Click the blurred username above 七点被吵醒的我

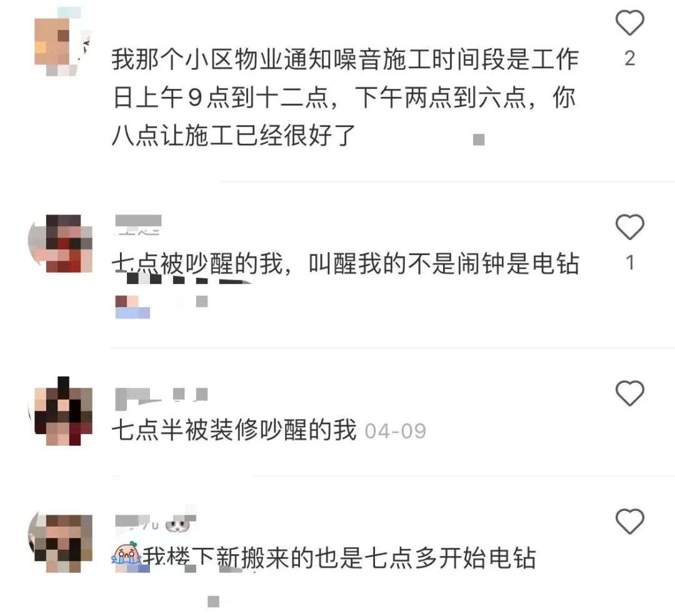[138, 225]
